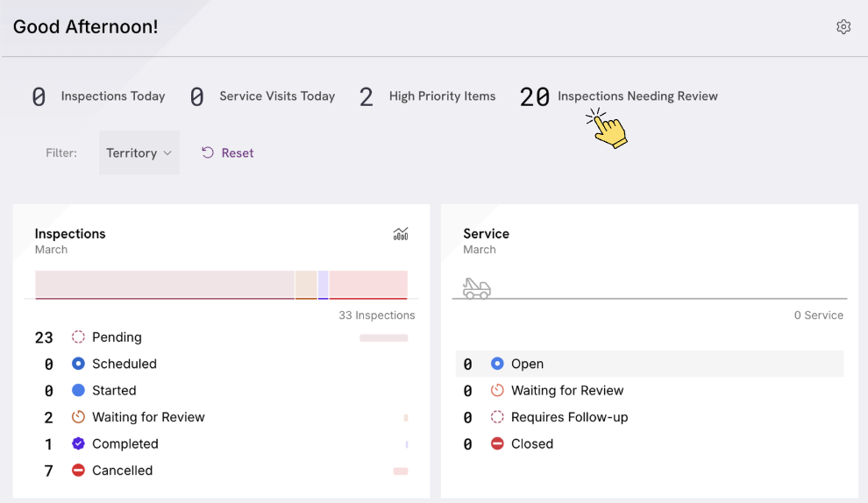868x503 pixels.
Task: Select the Started inspections row
Action: (x=222, y=390)
